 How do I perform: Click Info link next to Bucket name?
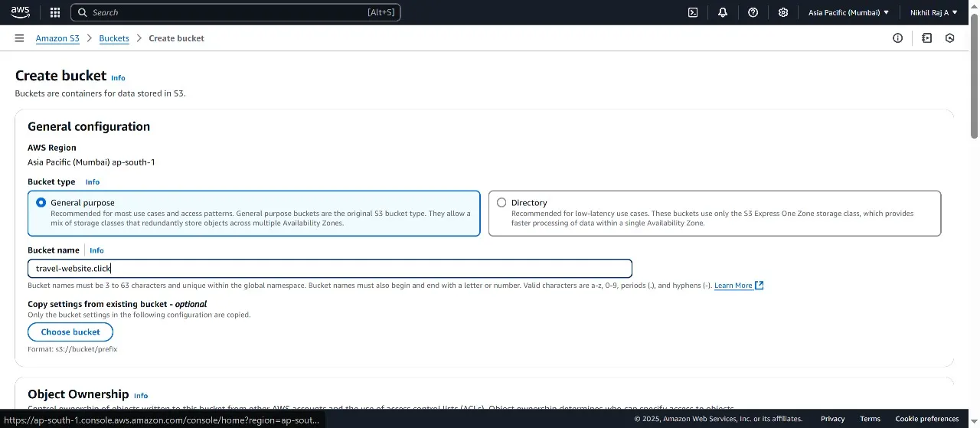96,250
